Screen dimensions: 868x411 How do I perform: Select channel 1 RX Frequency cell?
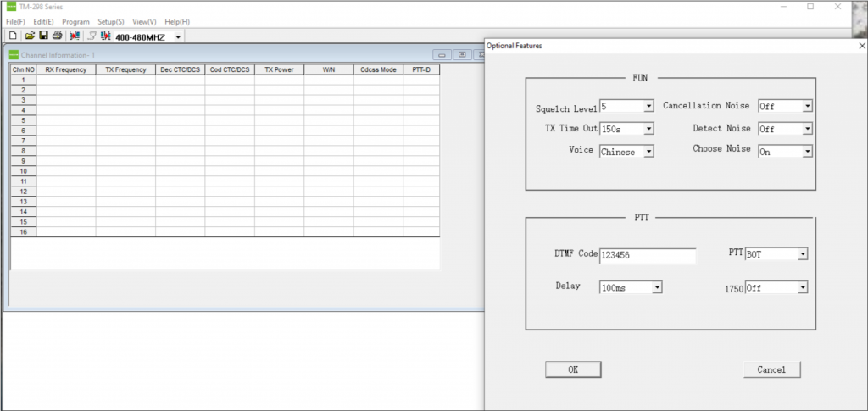[x=65, y=80]
